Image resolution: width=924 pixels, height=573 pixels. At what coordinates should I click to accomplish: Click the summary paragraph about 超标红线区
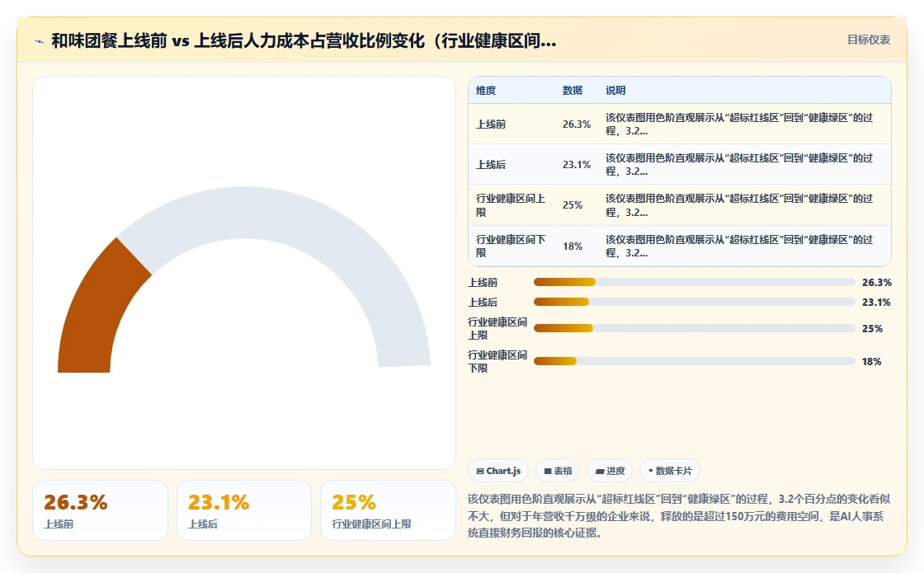click(x=679, y=516)
